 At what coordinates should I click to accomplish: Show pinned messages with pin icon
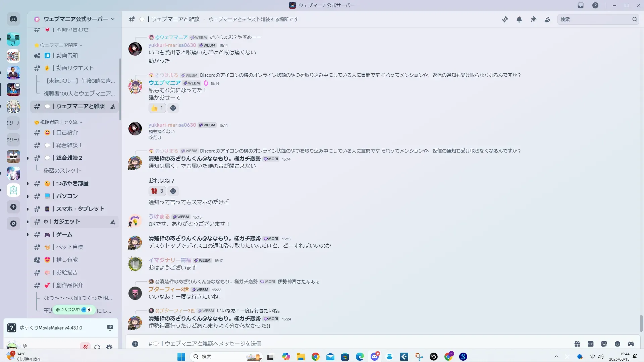point(533,19)
